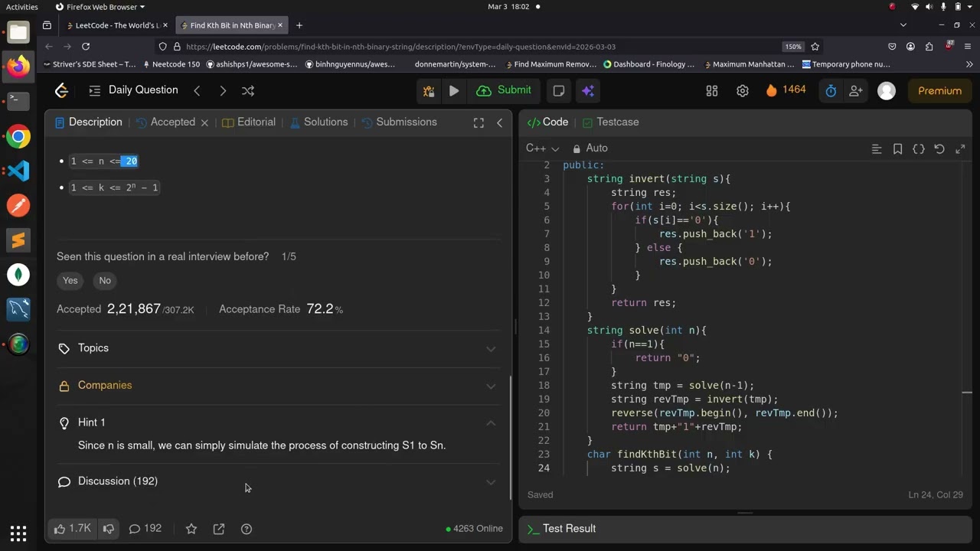Start the timer clock icon
980x551 pixels.
click(x=831, y=90)
